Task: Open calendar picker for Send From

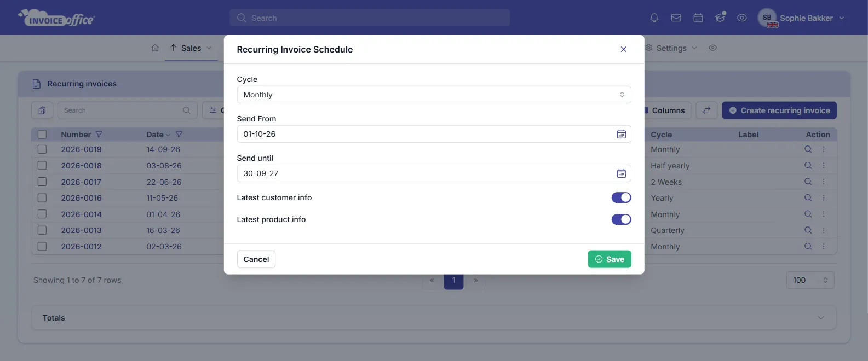Action: (621, 134)
